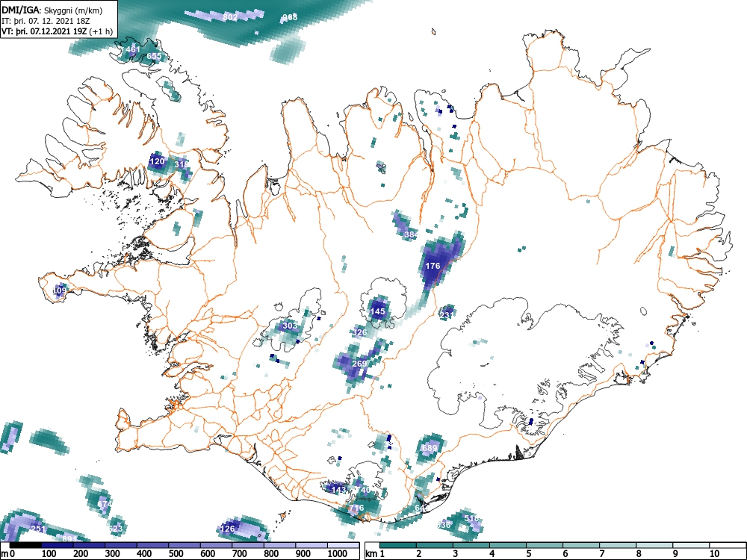This screenshot has height=560, width=747.
Task: Select the 'VT: þri. 07.12.2021 19Z (+1 h)' line
Action: click(x=58, y=32)
